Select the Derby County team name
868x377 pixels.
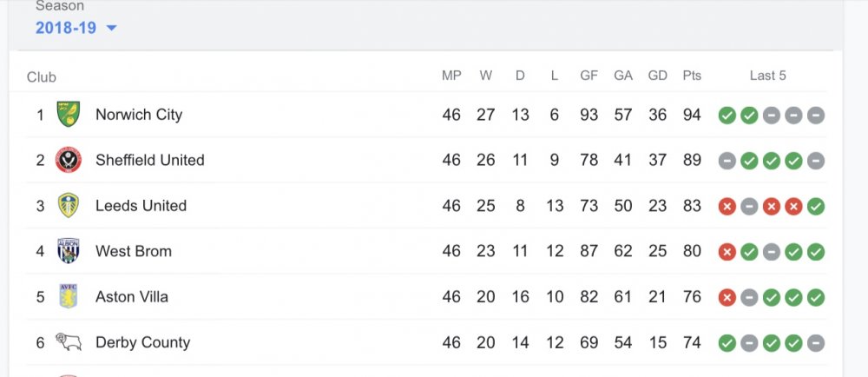pyautogui.click(x=142, y=342)
